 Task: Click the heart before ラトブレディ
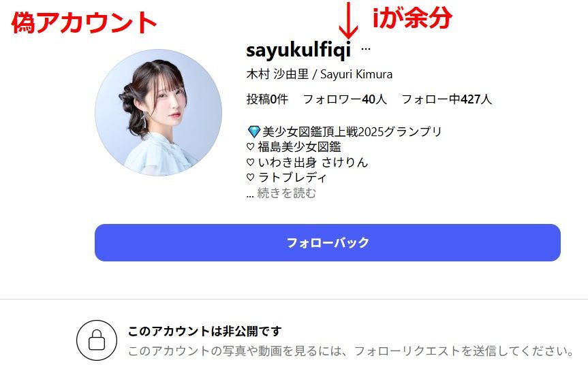pos(251,177)
